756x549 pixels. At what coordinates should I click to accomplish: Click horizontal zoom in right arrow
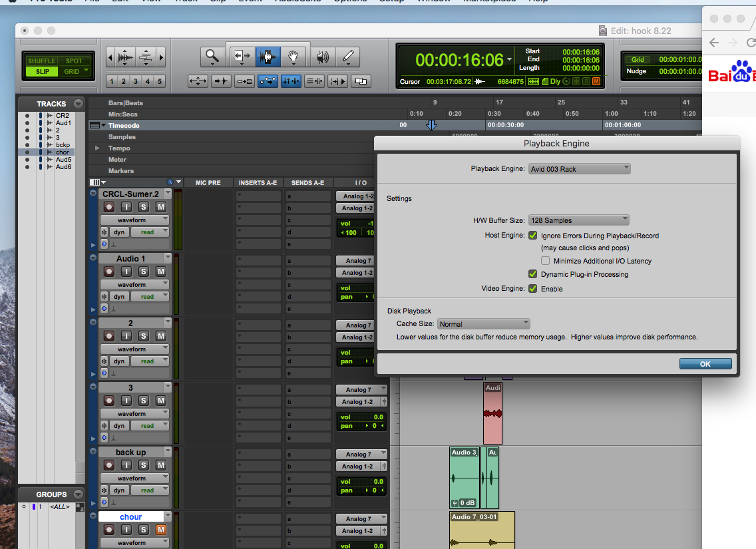pos(161,57)
